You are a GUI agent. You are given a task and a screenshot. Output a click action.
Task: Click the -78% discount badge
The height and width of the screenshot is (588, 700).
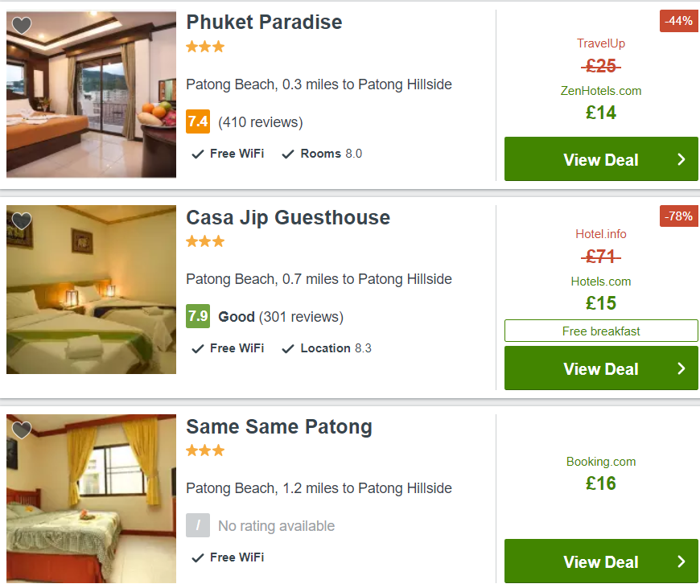[678, 216]
